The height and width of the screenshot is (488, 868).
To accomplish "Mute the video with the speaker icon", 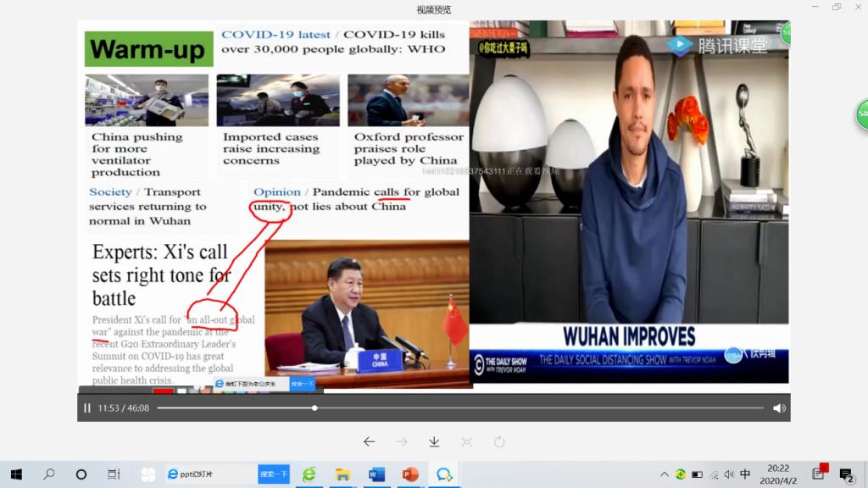I will tap(779, 408).
